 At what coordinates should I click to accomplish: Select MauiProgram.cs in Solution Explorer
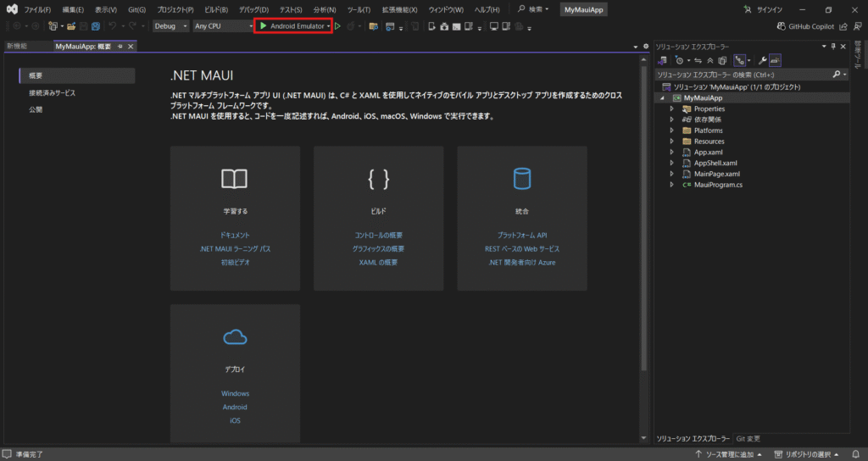click(x=718, y=185)
